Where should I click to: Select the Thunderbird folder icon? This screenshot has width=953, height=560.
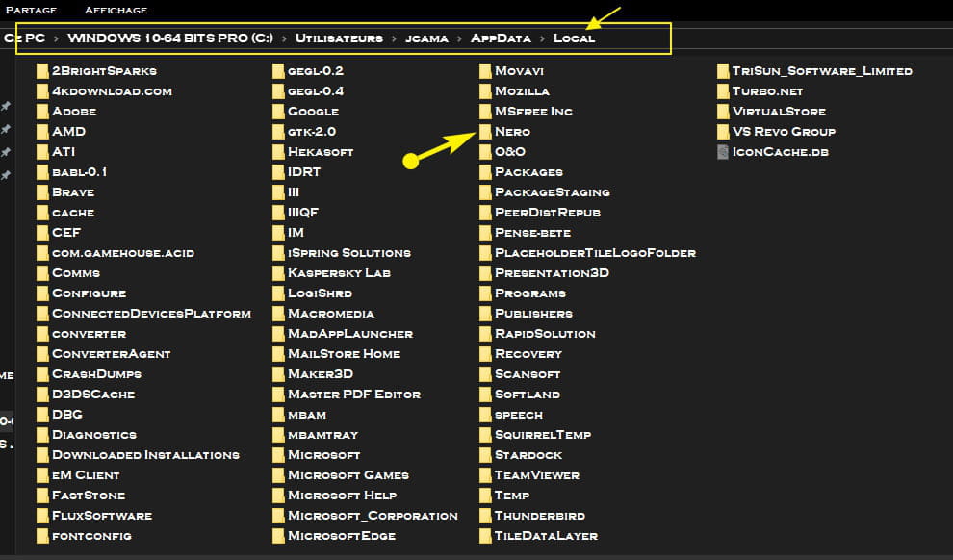(x=485, y=516)
